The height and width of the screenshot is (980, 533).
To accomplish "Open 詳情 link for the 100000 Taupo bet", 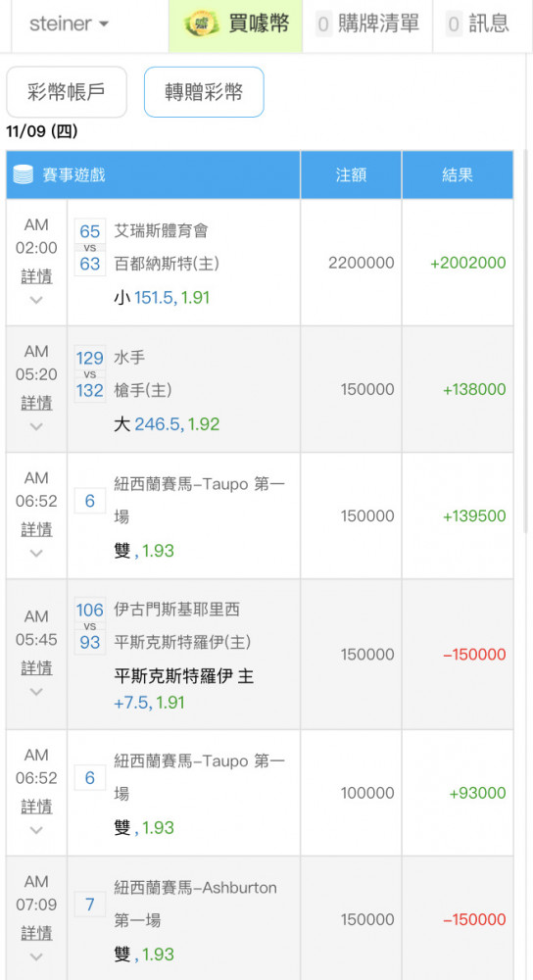I will pos(36,807).
